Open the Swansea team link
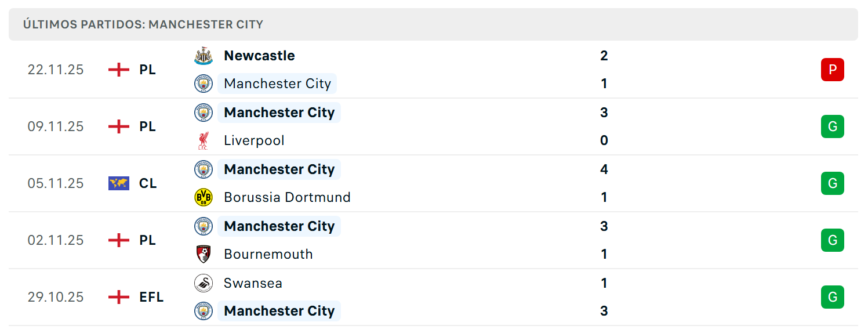Image resolution: width=868 pixels, height=333 pixels. [x=253, y=283]
